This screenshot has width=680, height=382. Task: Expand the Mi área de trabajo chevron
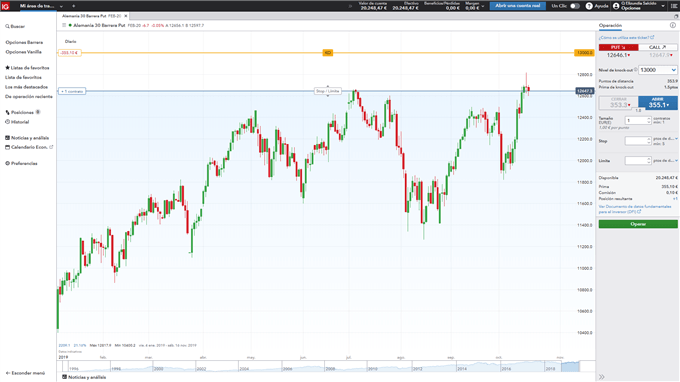61,7
